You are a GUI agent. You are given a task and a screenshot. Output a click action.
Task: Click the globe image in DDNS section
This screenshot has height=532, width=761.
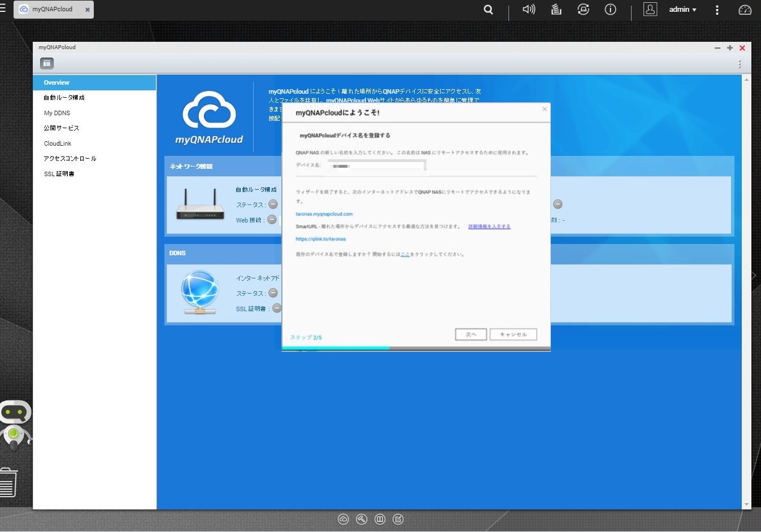coord(199,292)
